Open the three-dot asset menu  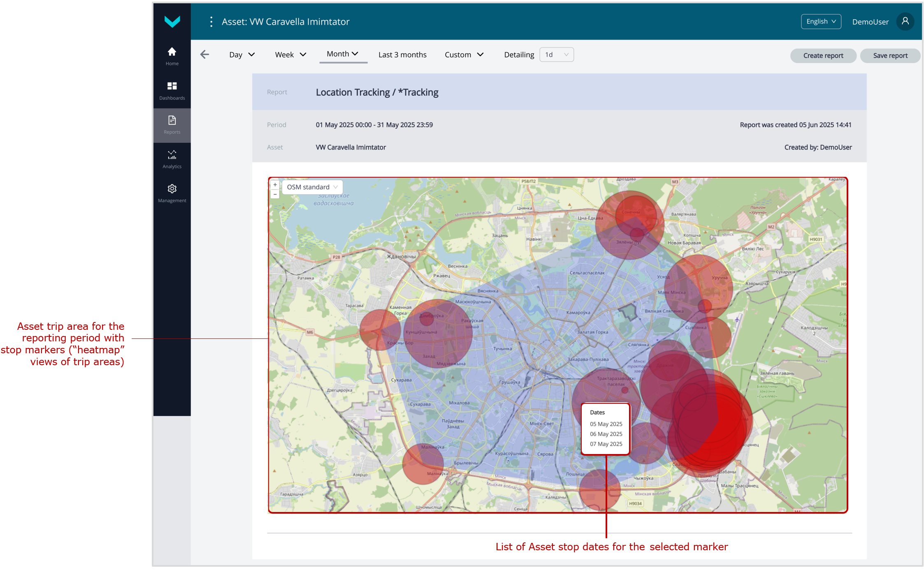point(211,22)
